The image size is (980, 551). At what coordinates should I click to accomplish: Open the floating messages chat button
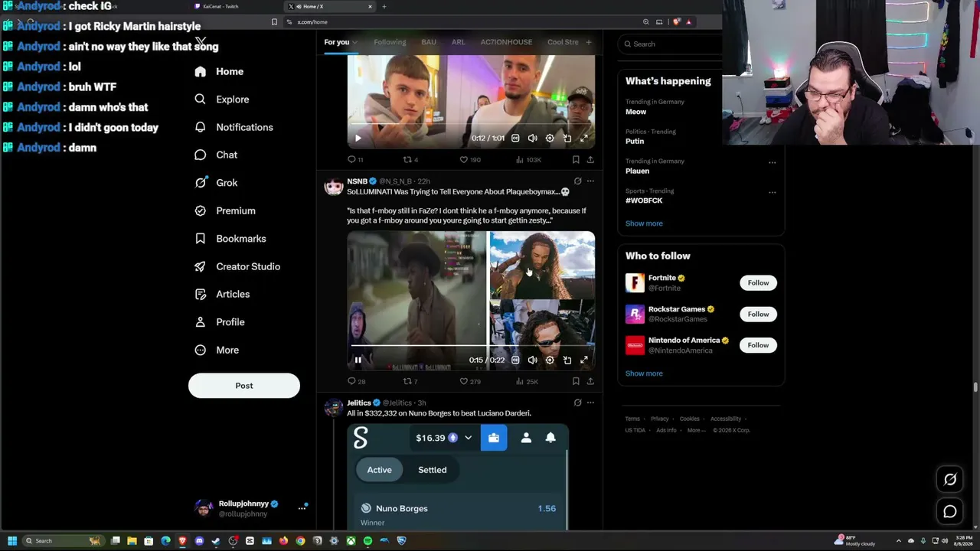click(x=950, y=512)
